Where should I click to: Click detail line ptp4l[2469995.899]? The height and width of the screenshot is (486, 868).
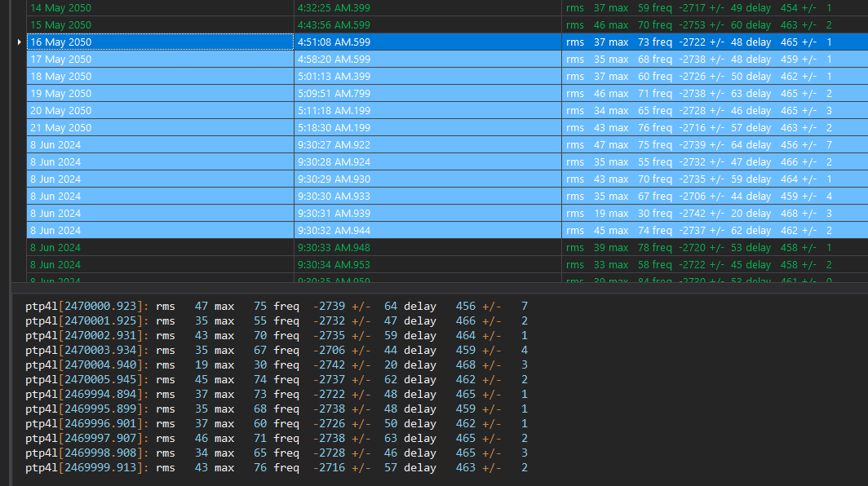pyautogui.click(x=277, y=409)
